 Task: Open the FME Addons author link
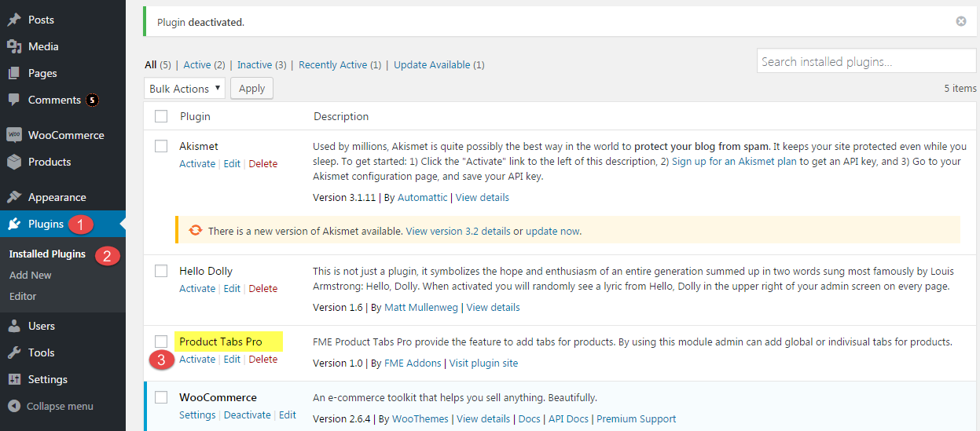tap(413, 363)
